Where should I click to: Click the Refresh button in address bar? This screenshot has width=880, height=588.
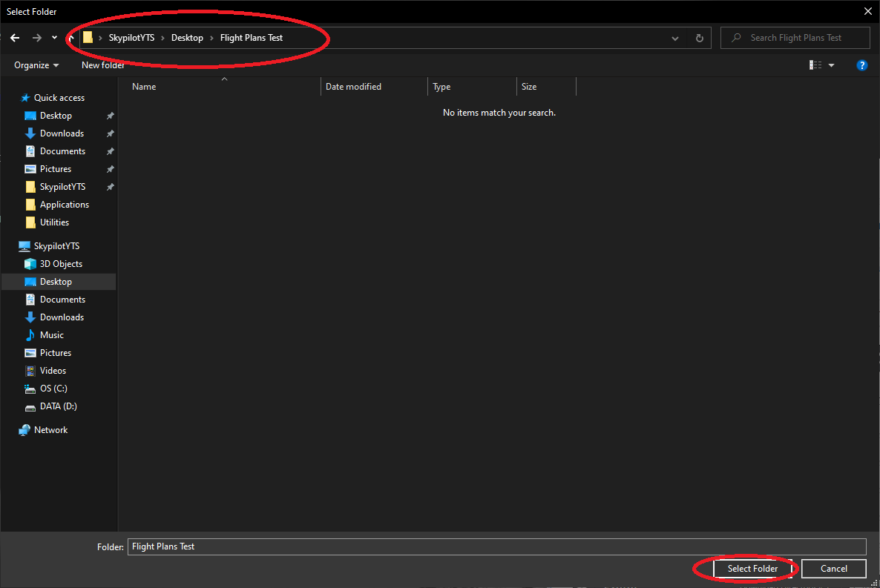pos(699,38)
